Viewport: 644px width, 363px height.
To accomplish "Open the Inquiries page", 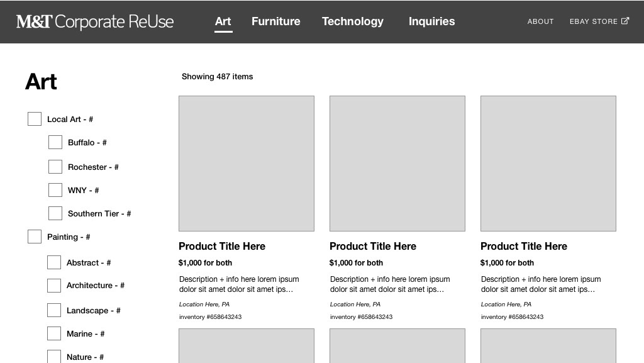I will (431, 21).
